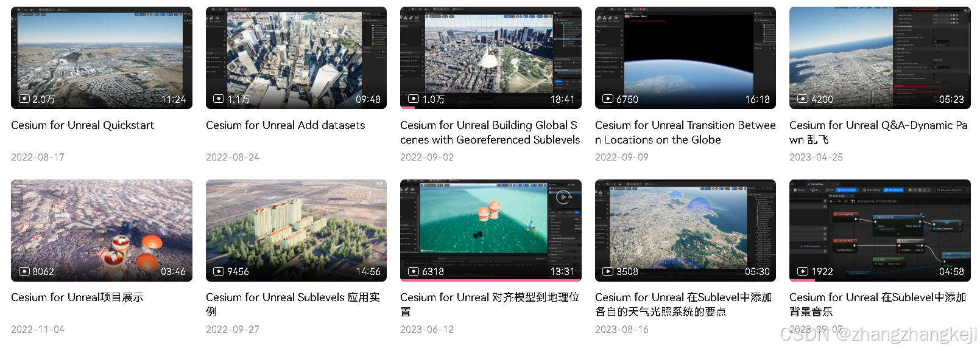Click the 14:56 duration label

click(368, 271)
